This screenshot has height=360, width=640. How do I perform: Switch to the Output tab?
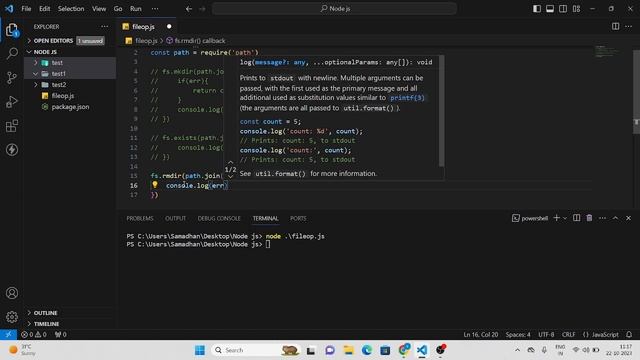pos(176,218)
